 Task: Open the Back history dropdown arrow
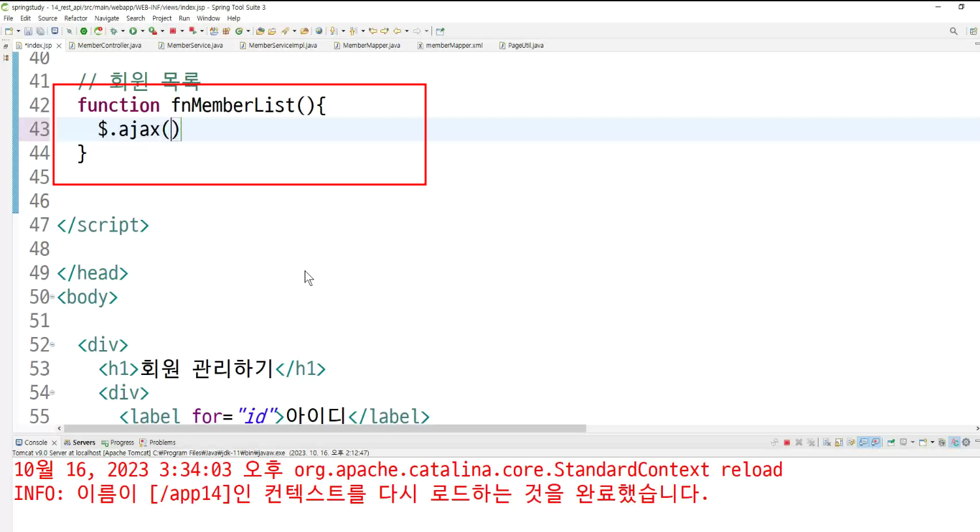(407, 31)
